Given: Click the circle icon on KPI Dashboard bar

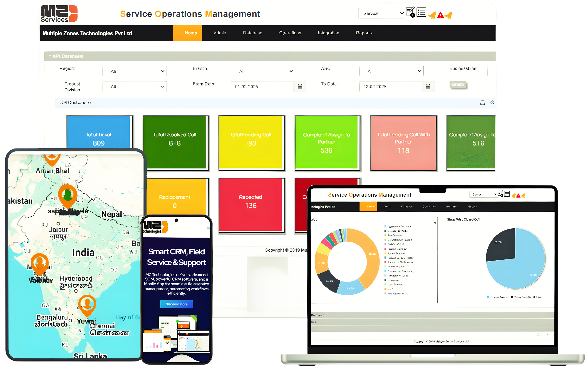Looking at the screenshot, I should point(492,103).
